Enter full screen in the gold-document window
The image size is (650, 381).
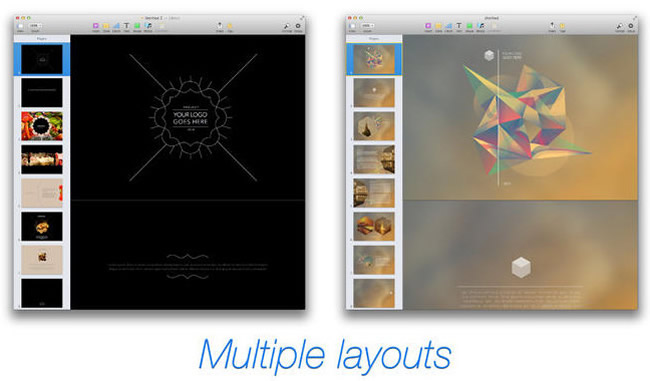click(x=635, y=18)
